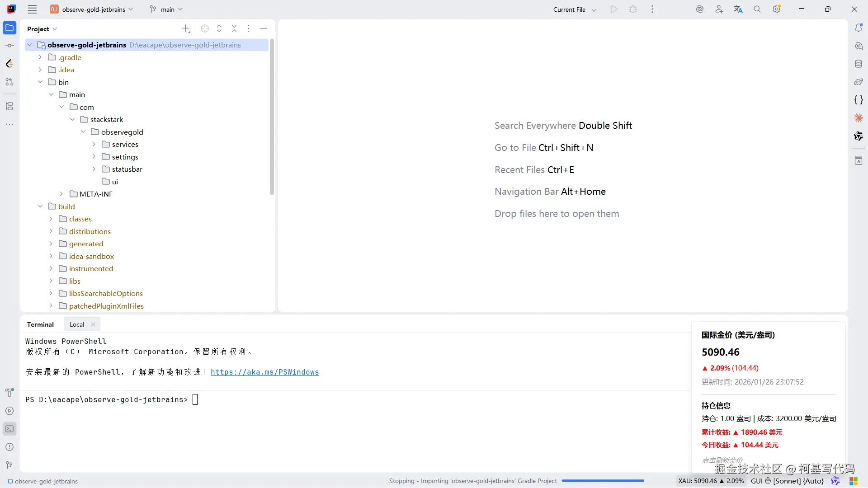Open the main branch dropdown

pyautogui.click(x=166, y=9)
